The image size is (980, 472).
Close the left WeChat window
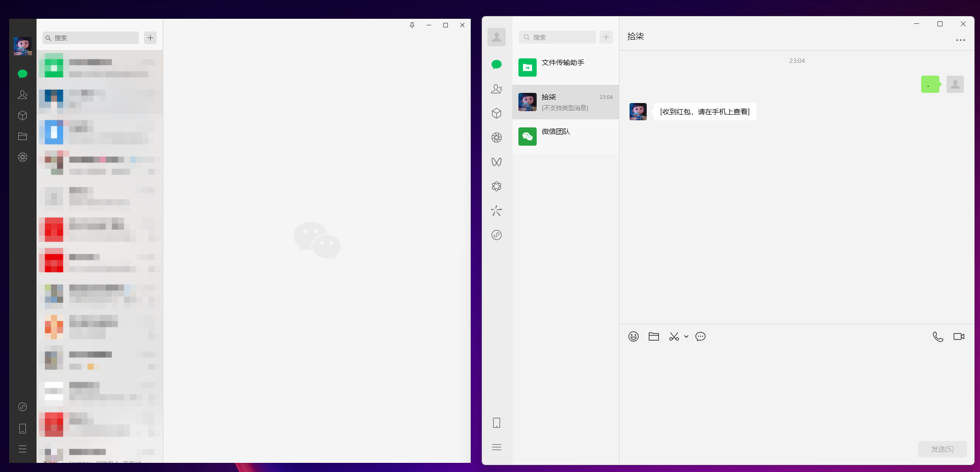[x=462, y=25]
